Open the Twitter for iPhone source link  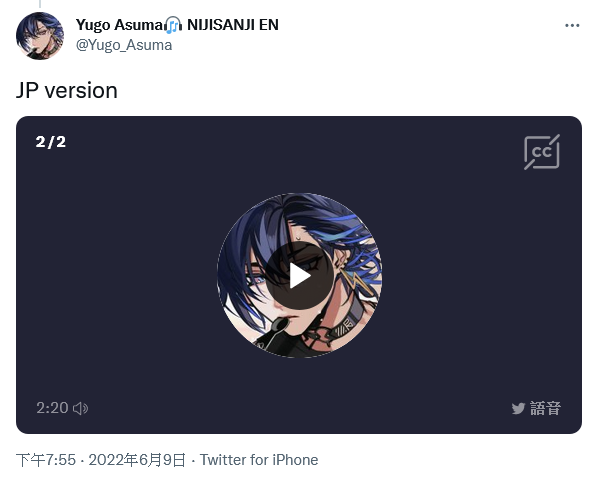click(x=259, y=460)
